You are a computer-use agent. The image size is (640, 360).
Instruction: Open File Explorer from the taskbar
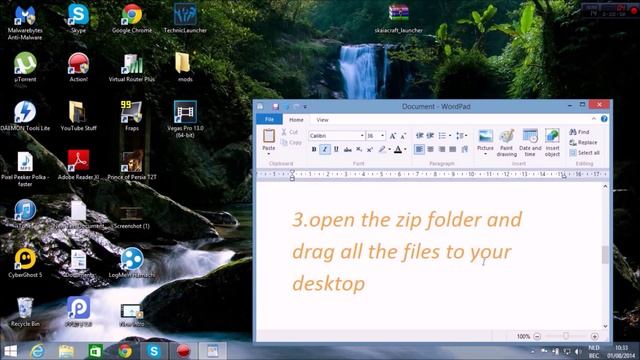[66, 351]
